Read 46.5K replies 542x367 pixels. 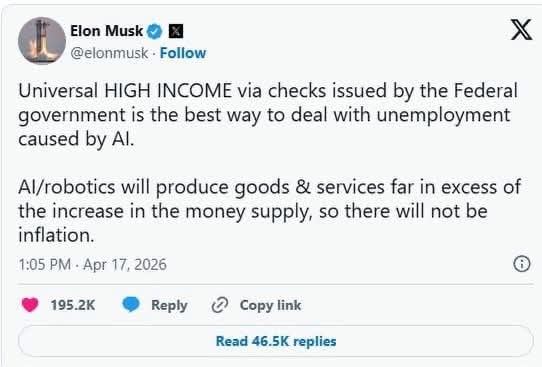coord(276,341)
